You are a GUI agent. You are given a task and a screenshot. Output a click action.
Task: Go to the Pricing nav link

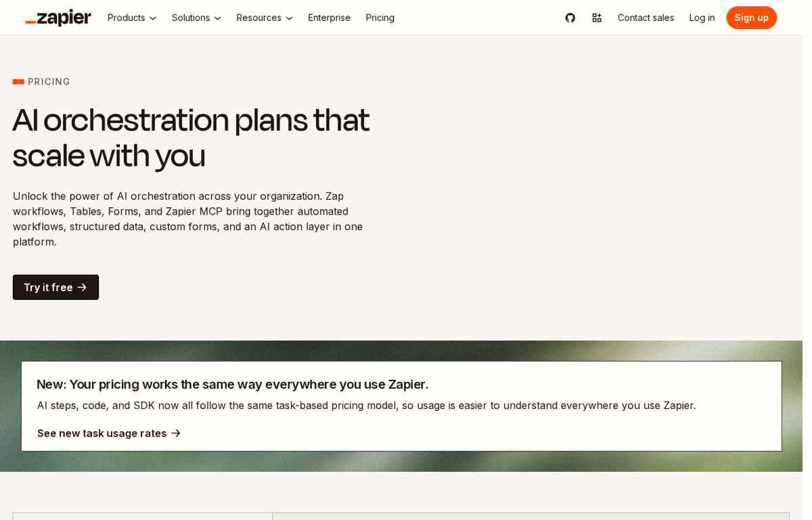click(x=380, y=18)
